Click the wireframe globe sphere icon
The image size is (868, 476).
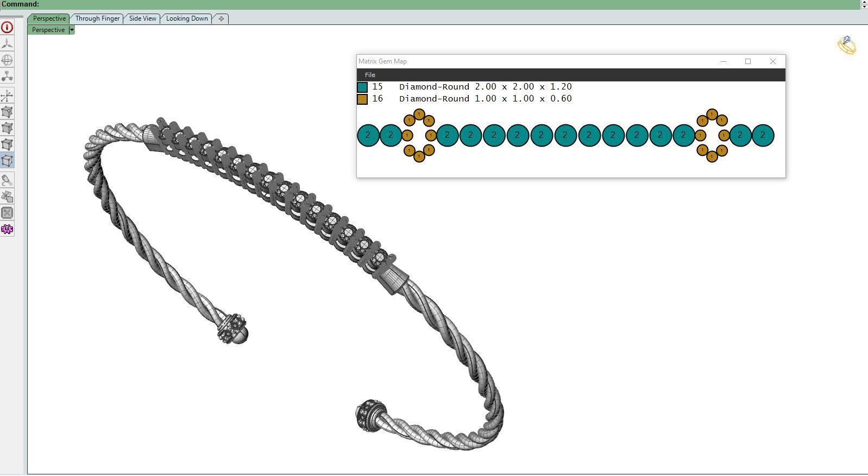click(7, 60)
